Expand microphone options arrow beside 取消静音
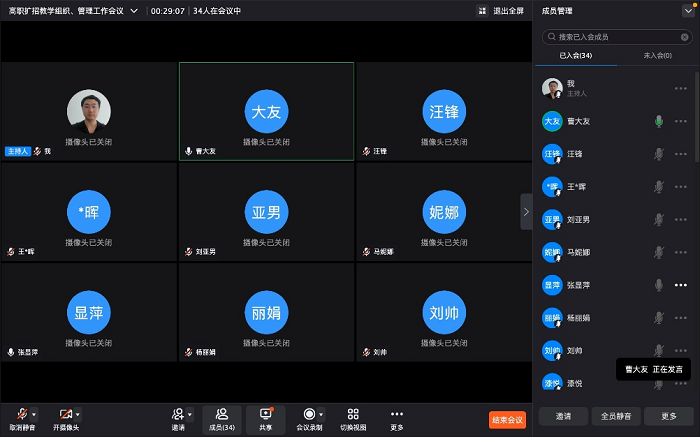700x437 pixels. coord(33,414)
